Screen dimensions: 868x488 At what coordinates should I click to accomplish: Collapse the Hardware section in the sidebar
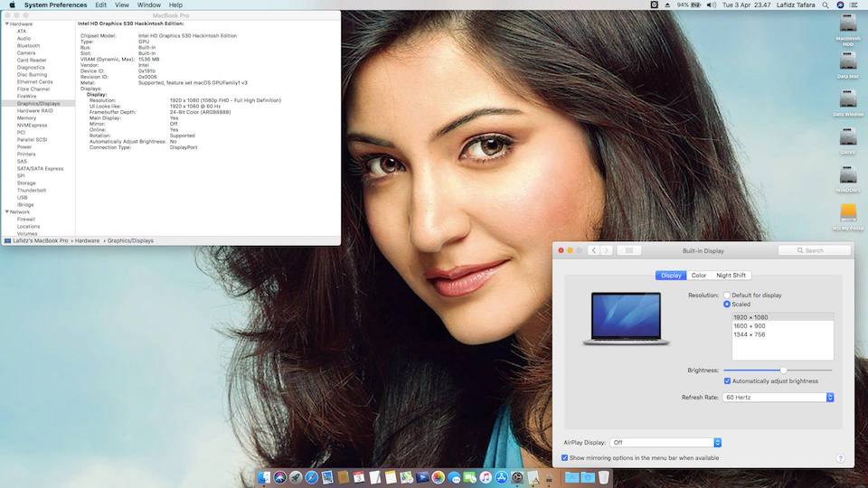pos(5,24)
